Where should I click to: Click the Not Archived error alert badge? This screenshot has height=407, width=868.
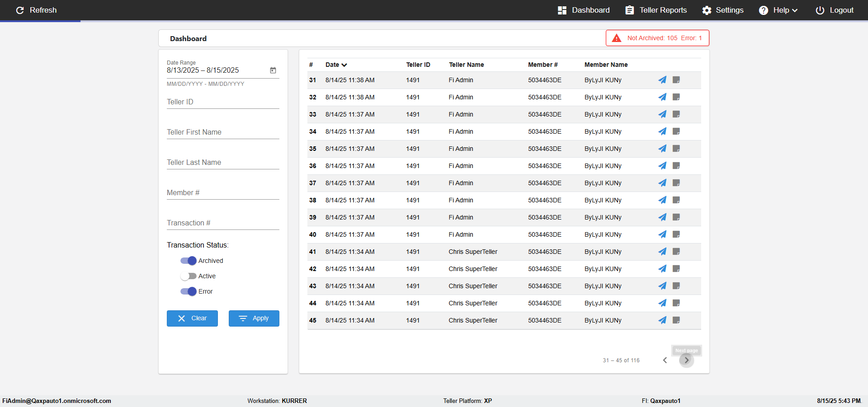pos(657,38)
